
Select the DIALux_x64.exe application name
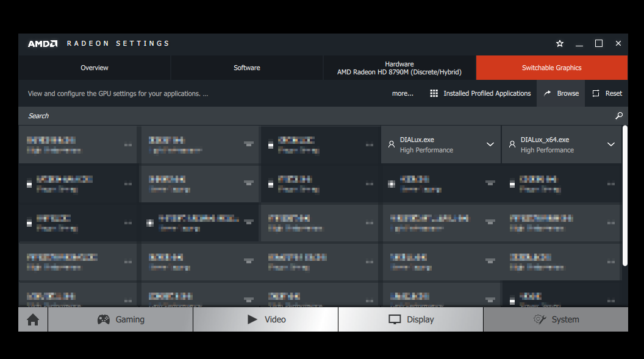click(x=545, y=140)
